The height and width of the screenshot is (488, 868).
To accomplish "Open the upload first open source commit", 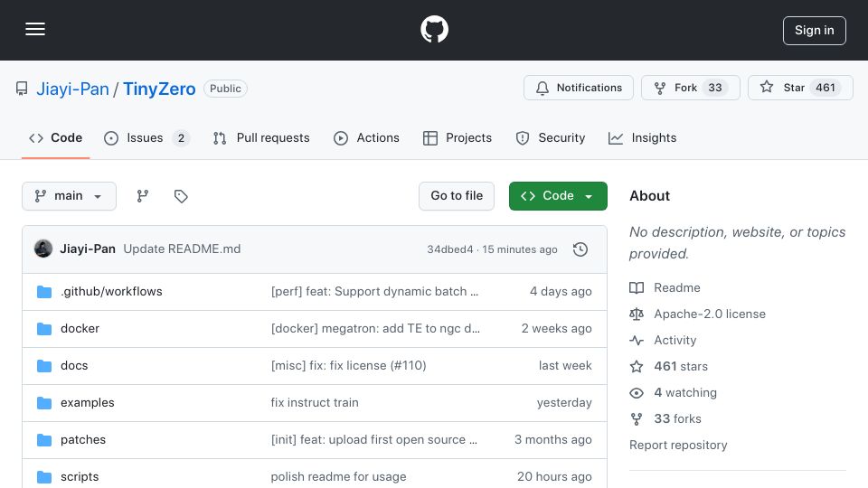I will [x=374, y=440].
